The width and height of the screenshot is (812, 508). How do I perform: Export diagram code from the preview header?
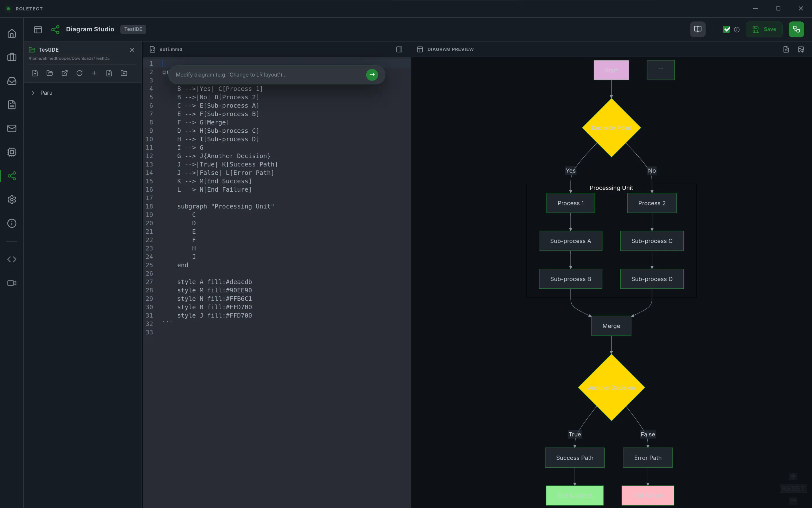tap(786, 49)
